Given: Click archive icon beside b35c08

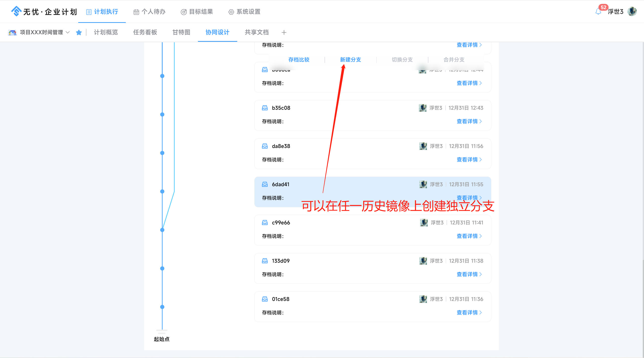Looking at the screenshot, I should (x=265, y=108).
